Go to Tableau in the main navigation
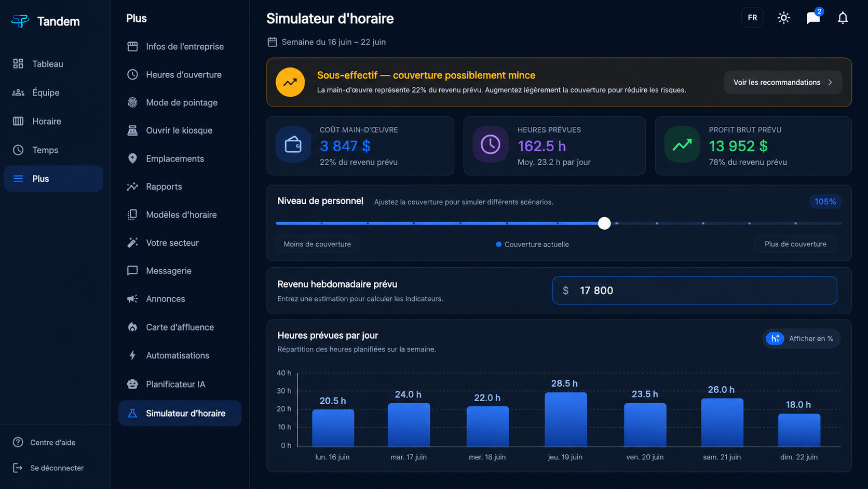Screen dimensions: 868x489 [x=53, y=64]
